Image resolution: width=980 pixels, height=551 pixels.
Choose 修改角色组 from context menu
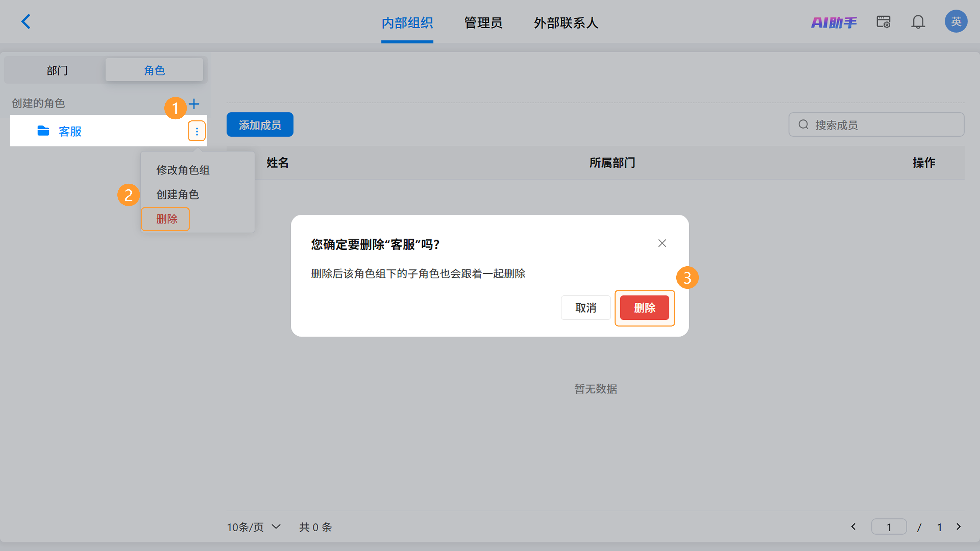coord(183,170)
